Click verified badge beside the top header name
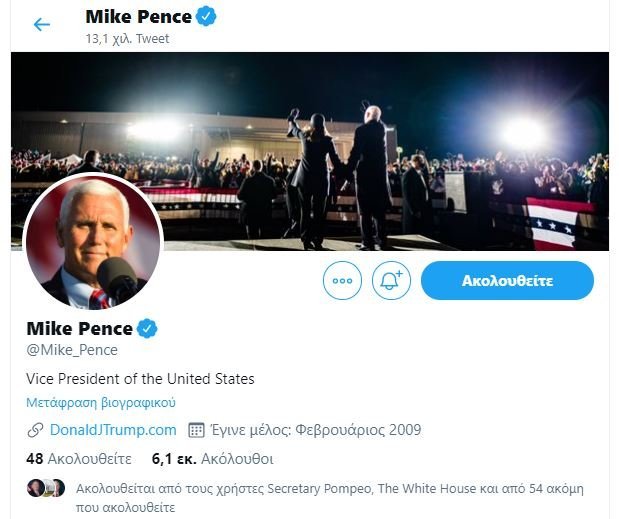The image size is (619, 519). (207, 16)
